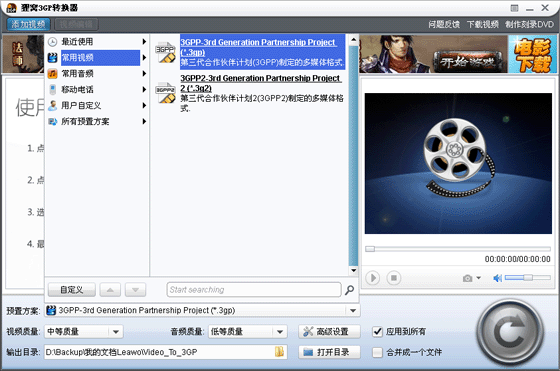Click the stop button under preview

(x=394, y=278)
